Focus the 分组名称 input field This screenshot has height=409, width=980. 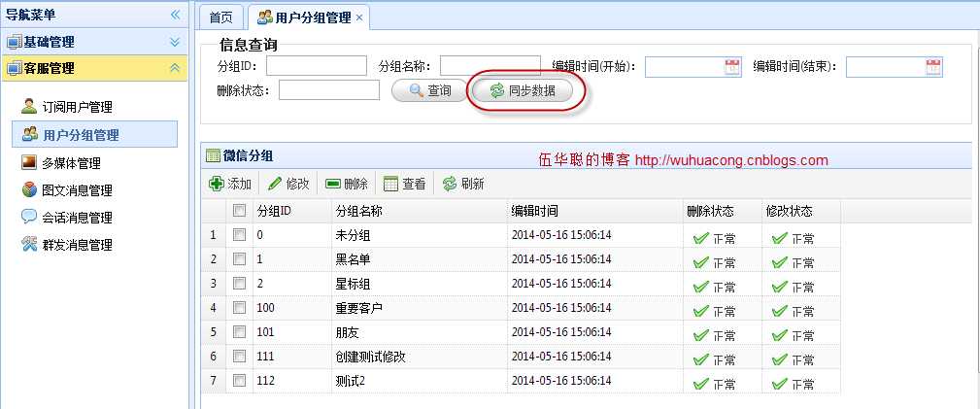[490, 66]
